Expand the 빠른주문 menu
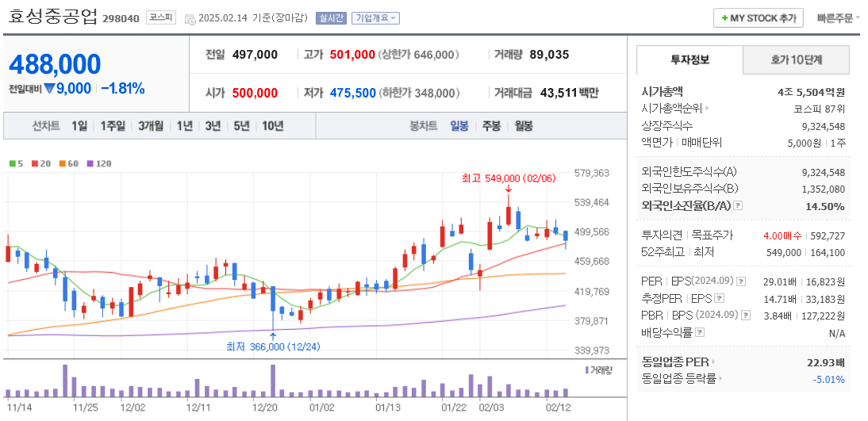Image resolution: width=868 pixels, height=421 pixels. [839, 18]
